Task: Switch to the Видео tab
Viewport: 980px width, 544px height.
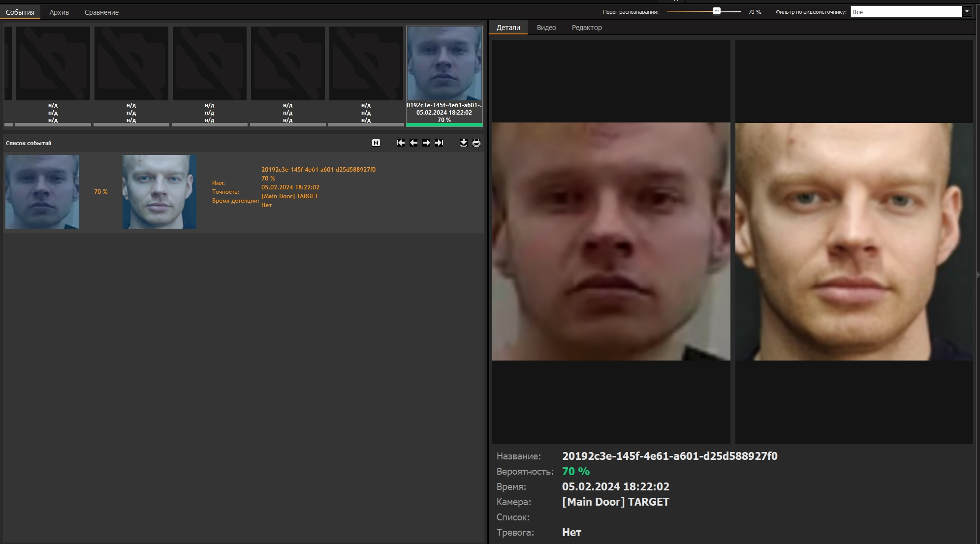Action: click(x=546, y=28)
